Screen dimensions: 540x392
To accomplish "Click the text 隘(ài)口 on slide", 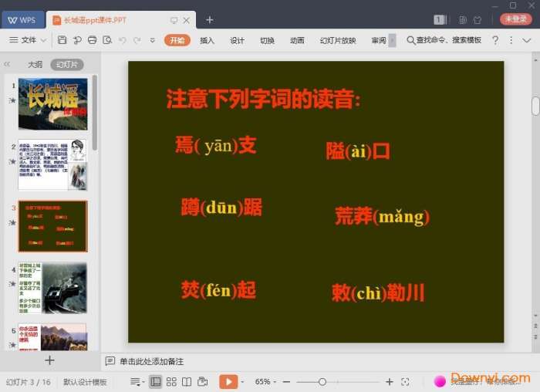I will [x=358, y=151].
